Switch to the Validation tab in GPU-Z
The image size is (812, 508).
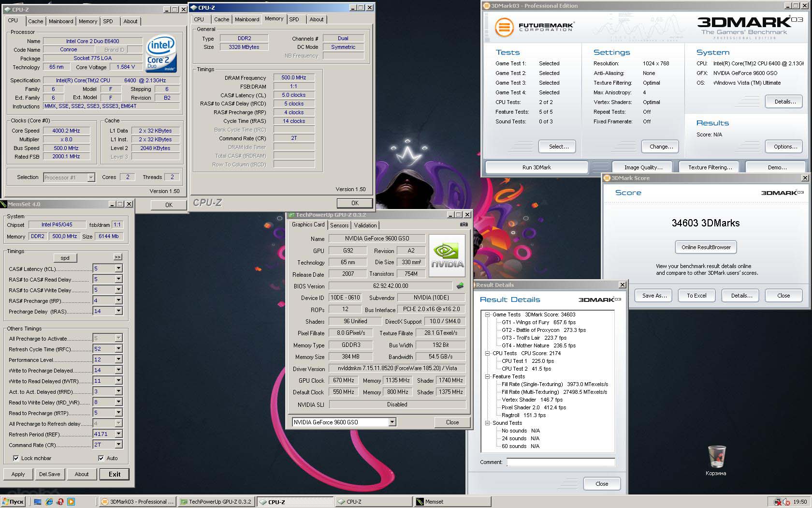pyautogui.click(x=365, y=225)
